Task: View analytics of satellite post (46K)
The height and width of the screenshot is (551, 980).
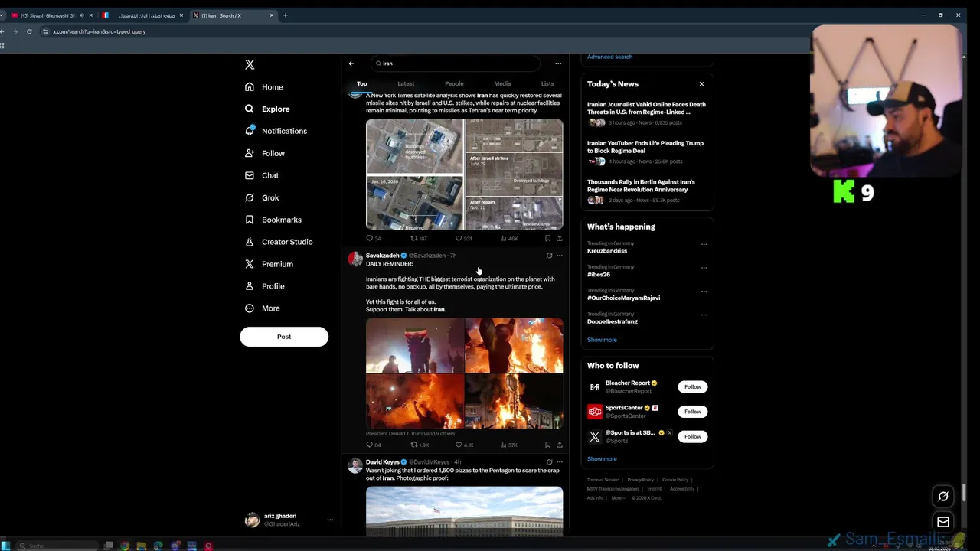Action: [509, 238]
